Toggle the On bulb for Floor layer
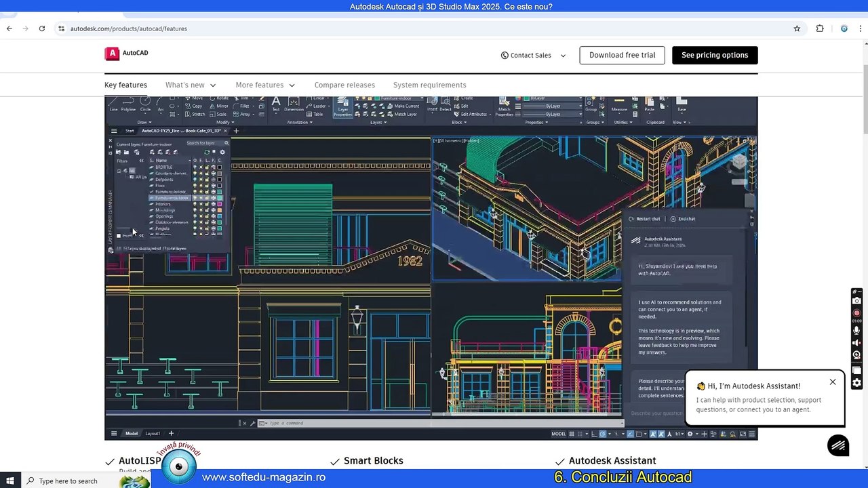Image resolution: width=868 pixels, height=488 pixels. [x=195, y=186]
